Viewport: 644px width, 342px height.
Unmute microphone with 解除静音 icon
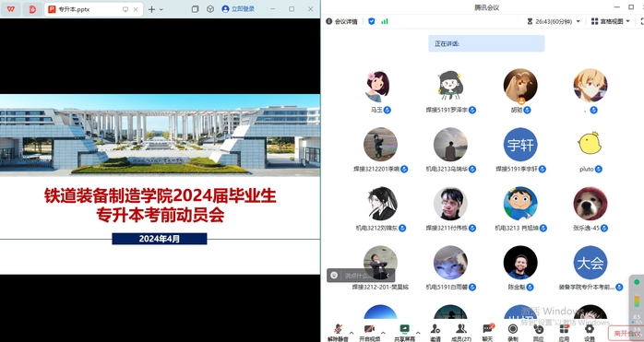click(x=338, y=333)
